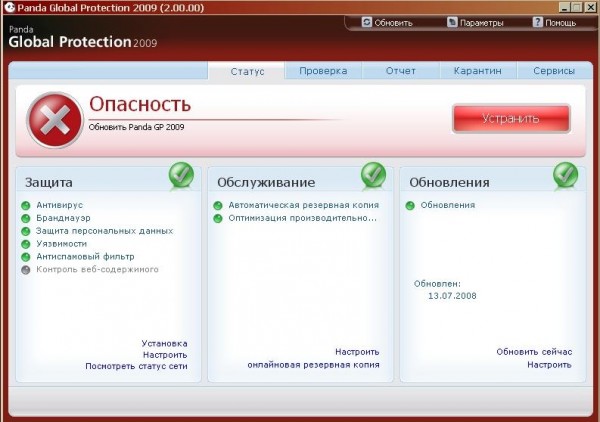Minimize the Panda Global Protection window
This screenshot has width=600, height=422.
(x=565, y=7)
